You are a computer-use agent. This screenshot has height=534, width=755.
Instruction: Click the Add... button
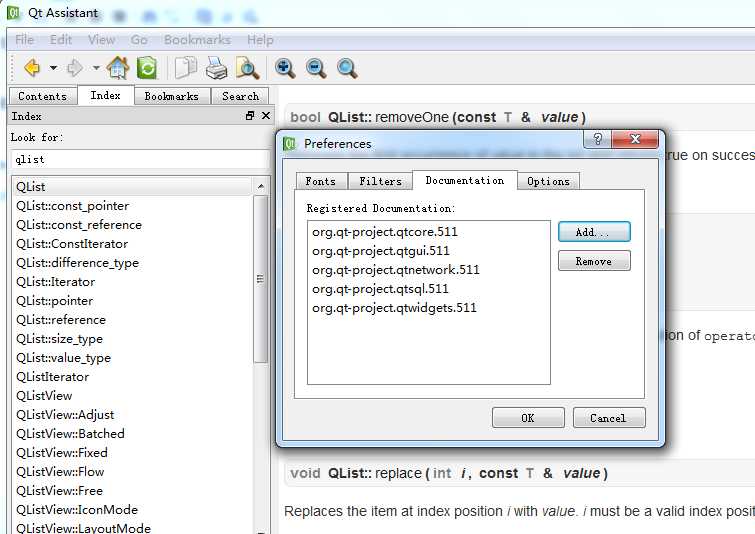[594, 232]
